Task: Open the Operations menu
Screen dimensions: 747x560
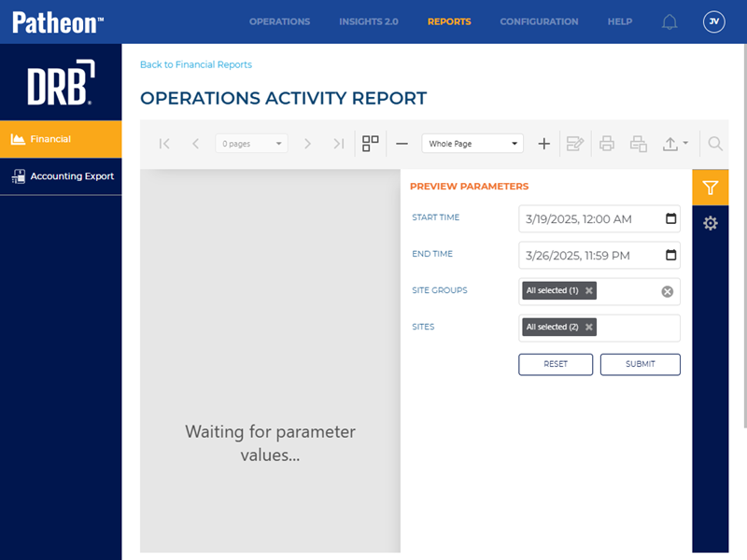Action: [279, 21]
